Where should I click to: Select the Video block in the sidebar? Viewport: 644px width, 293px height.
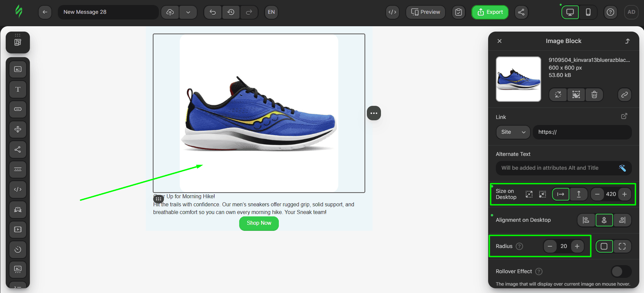[18, 229]
